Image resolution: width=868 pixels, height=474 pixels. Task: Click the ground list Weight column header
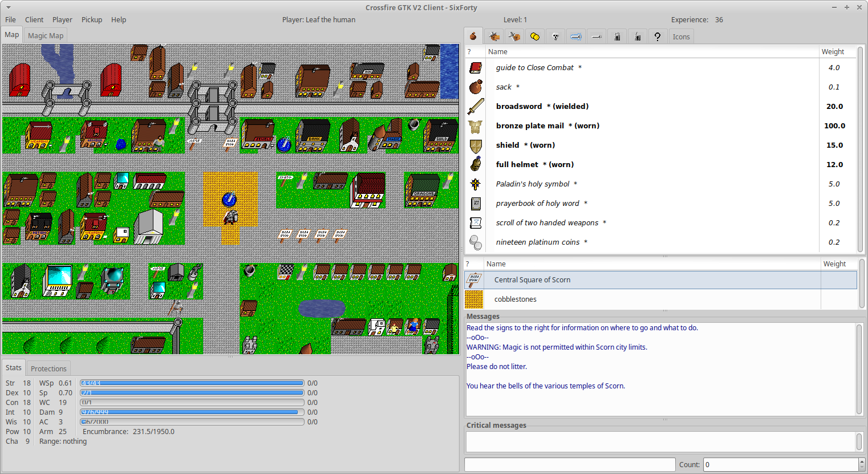(839, 264)
